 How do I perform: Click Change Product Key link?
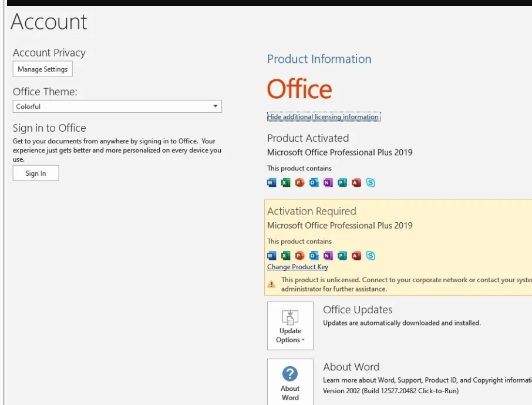298,267
